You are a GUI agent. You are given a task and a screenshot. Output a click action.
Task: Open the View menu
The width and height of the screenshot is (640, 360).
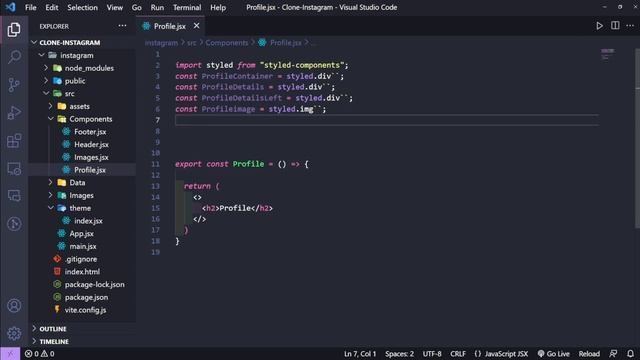[115, 7]
